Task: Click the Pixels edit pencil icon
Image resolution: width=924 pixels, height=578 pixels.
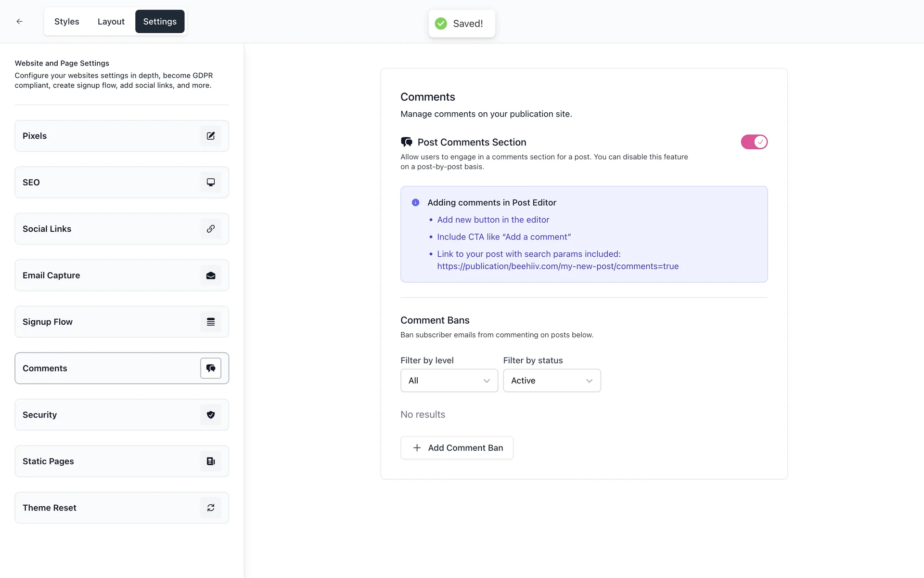Action: click(x=210, y=136)
